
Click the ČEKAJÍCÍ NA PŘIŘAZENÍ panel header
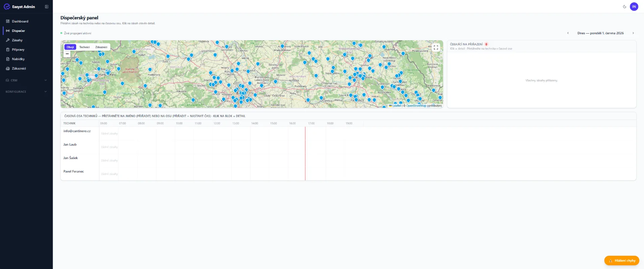pyautogui.click(x=541, y=46)
